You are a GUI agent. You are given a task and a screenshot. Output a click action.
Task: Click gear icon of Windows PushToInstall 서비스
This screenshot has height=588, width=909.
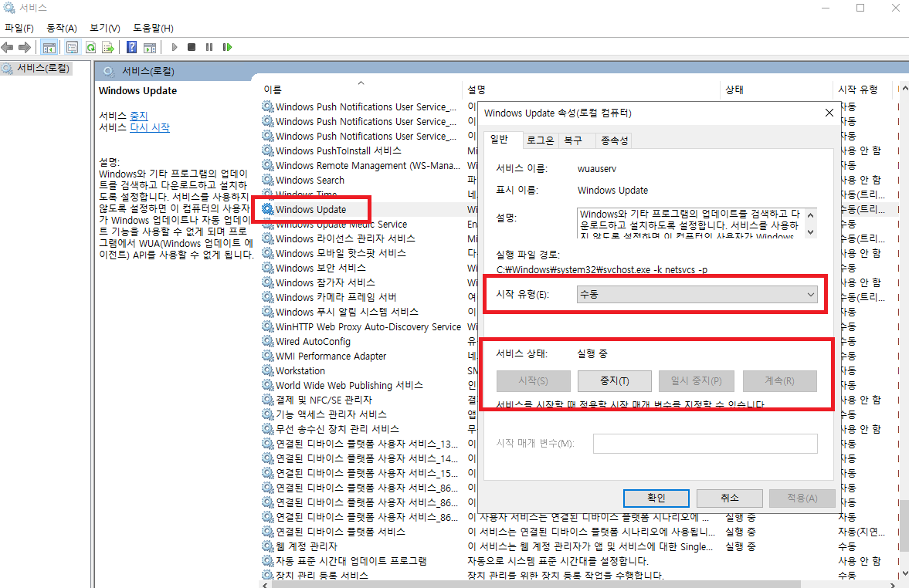pos(267,150)
